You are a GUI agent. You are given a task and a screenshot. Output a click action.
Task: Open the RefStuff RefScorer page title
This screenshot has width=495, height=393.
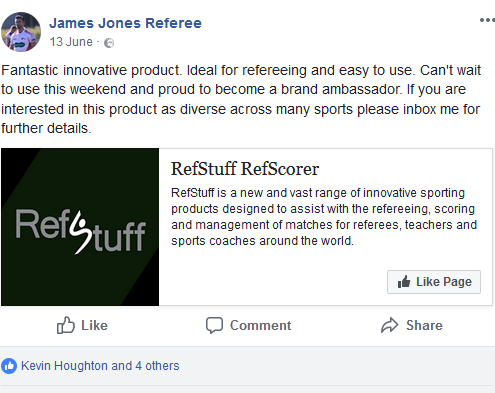(245, 169)
